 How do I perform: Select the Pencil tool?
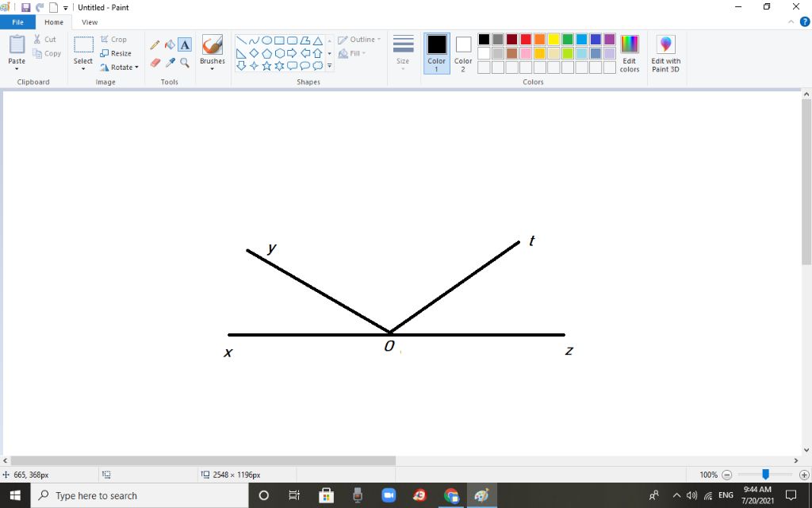(x=155, y=45)
